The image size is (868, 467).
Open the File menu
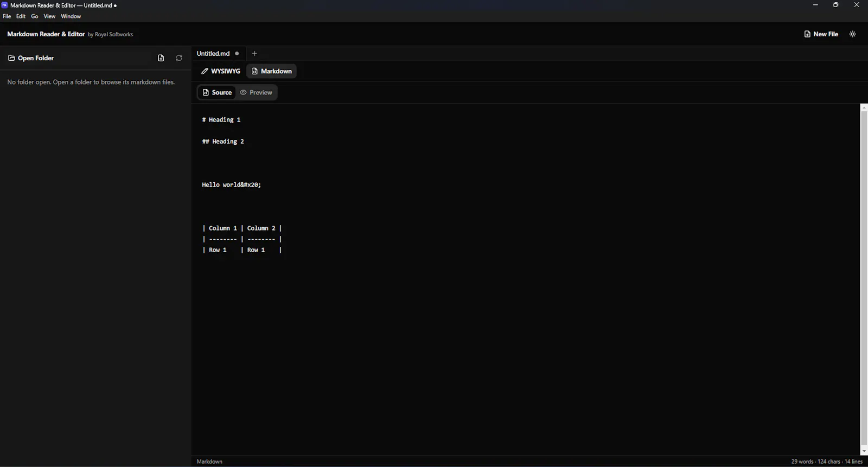[x=7, y=16]
